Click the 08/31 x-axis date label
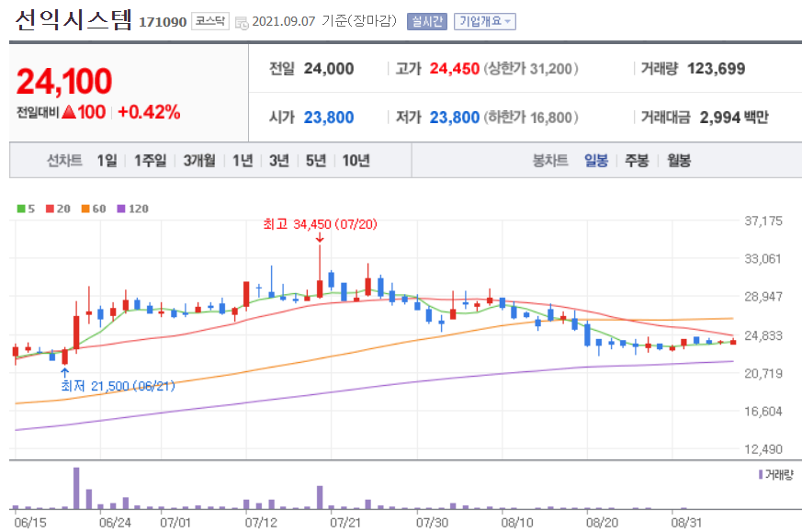This screenshot has height=532, width=802. click(x=686, y=522)
